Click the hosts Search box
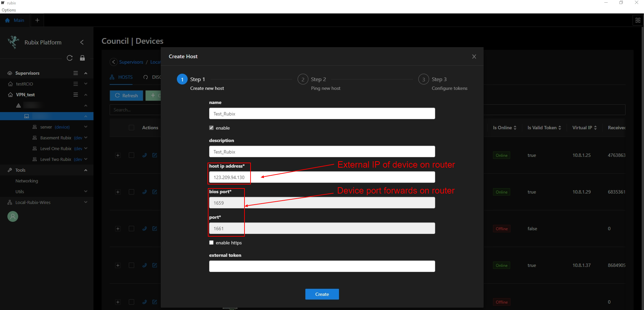This screenshot has height=310, width=644. [135, 110]
